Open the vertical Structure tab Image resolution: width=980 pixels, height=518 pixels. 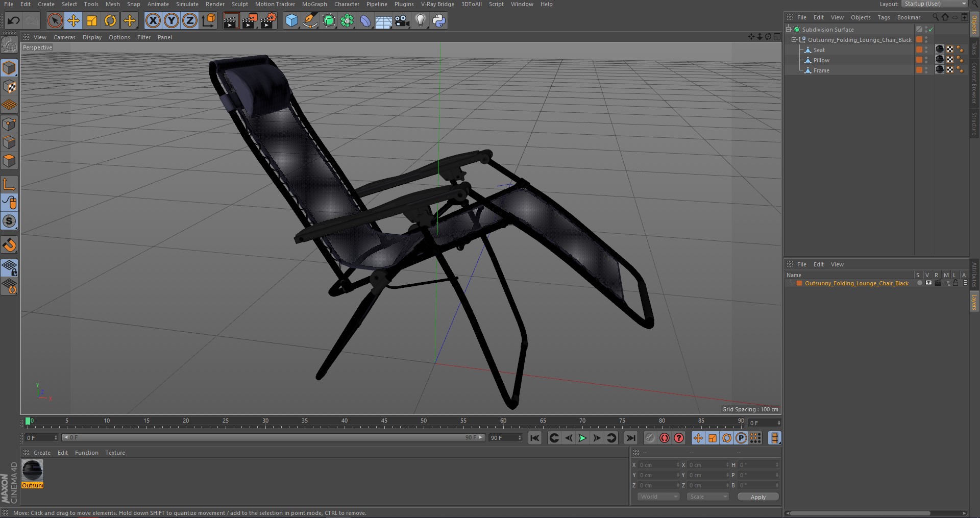pyautogui.click(x=974, y=124)
